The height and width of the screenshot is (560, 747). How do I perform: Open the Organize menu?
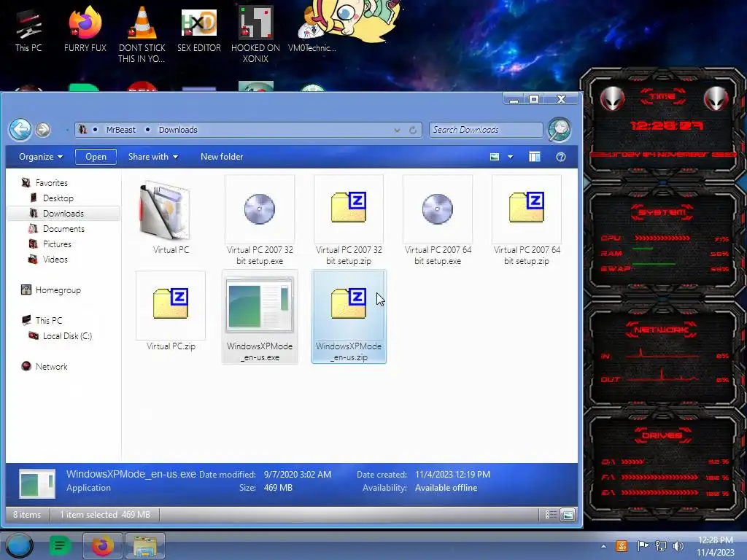point(41,157)
